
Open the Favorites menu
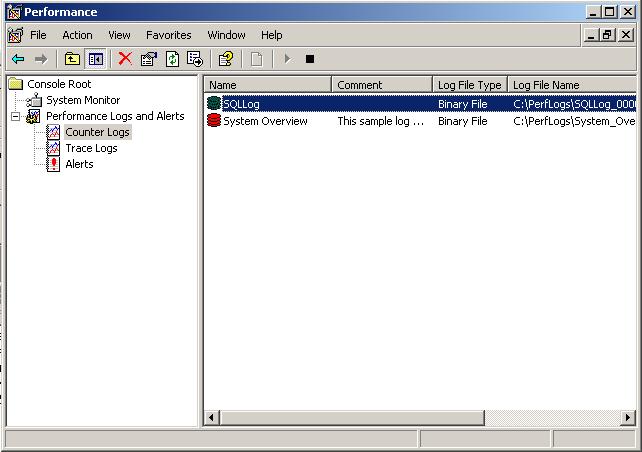coord(168,35)
